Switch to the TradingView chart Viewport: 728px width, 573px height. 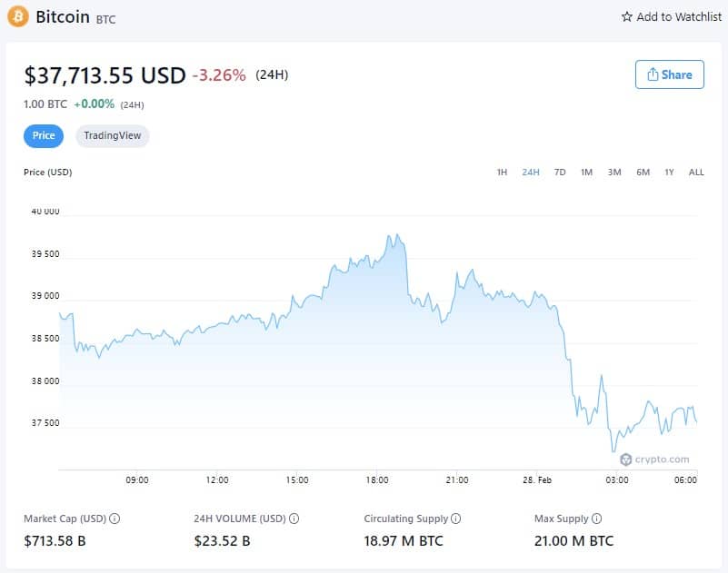coord(113,135)
